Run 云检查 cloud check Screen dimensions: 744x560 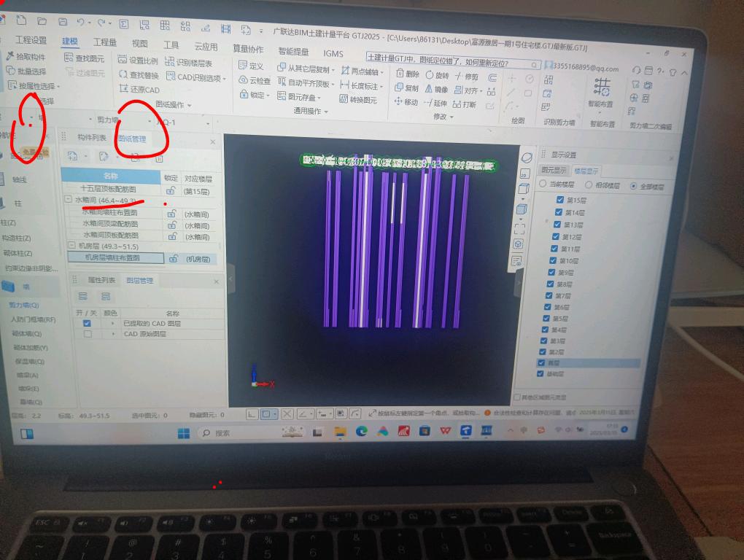[x=255, y=81]
